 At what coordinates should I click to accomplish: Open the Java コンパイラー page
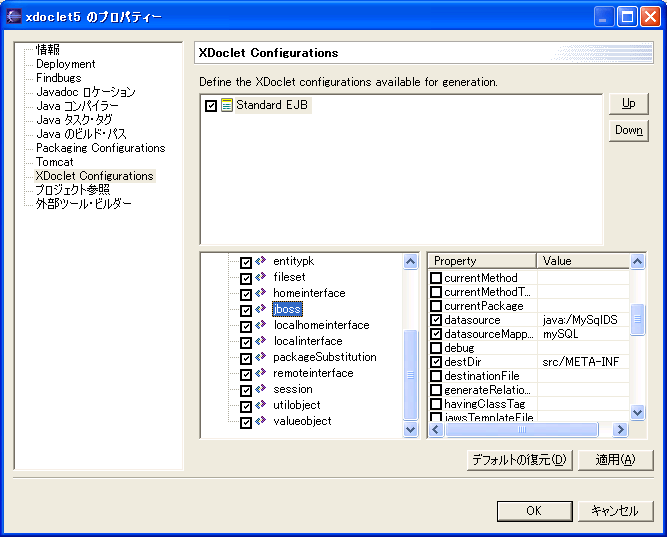[x=77, y=106]
